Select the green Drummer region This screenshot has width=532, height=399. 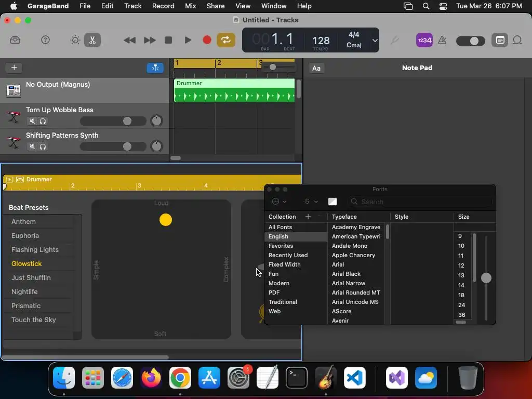(x=234, y=90)
